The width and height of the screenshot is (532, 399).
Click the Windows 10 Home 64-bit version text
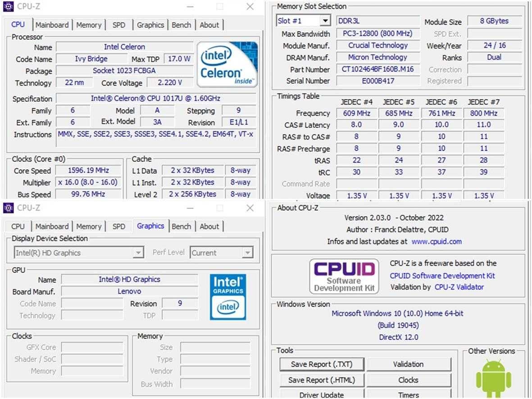pos(397,313)
